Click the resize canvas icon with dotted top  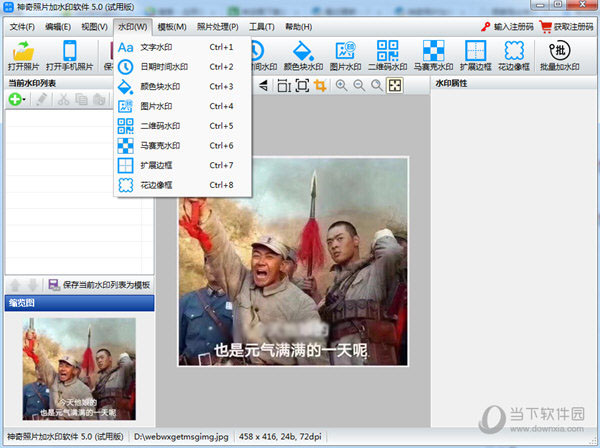pos(284,85)
